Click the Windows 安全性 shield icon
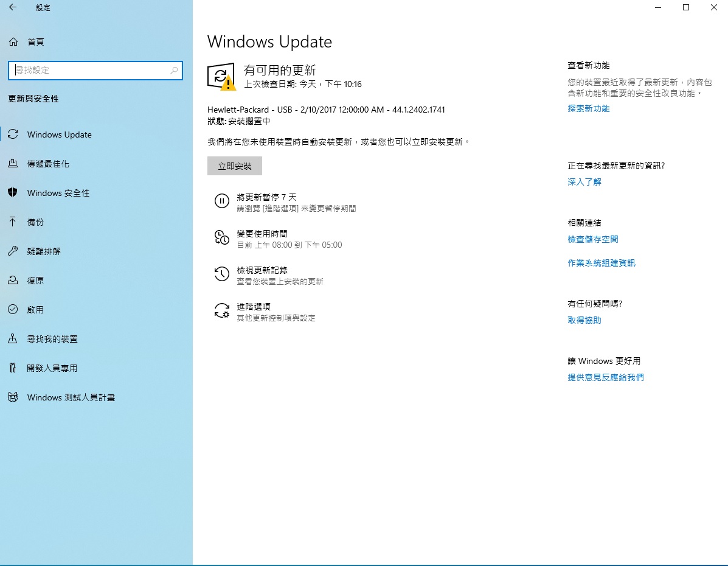 click(13, 193)
